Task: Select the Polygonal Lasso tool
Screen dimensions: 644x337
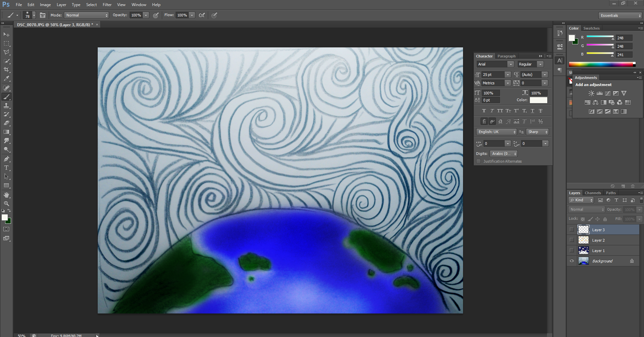Action: coord(6,52)
